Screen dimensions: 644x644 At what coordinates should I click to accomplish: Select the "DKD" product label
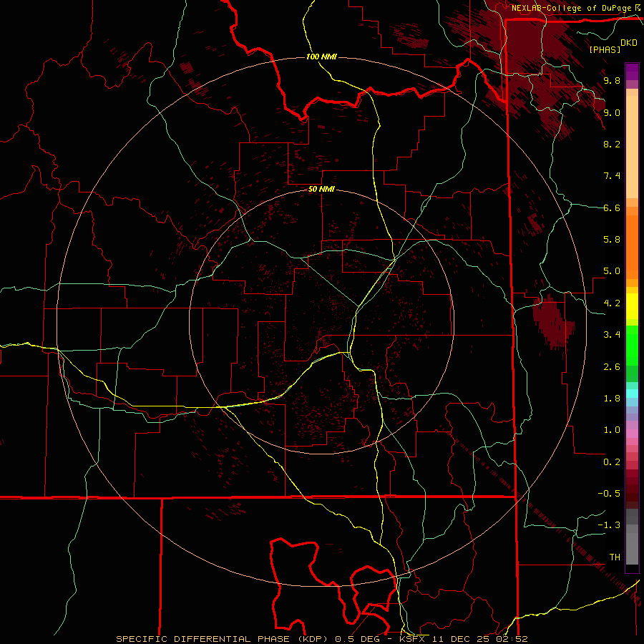click(x=629, y=43)
